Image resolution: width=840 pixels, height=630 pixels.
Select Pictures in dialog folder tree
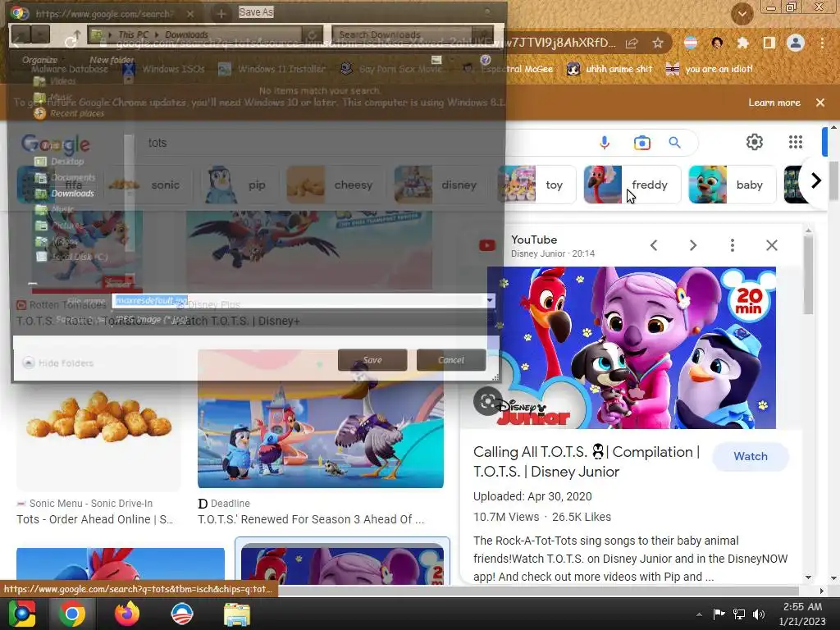pyautogui.click(x=60, y=226)
